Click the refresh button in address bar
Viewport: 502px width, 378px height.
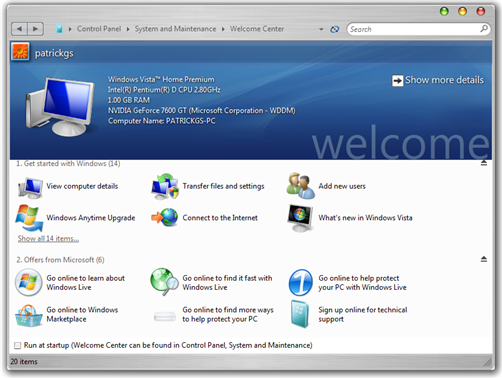[x=334, y=29]
